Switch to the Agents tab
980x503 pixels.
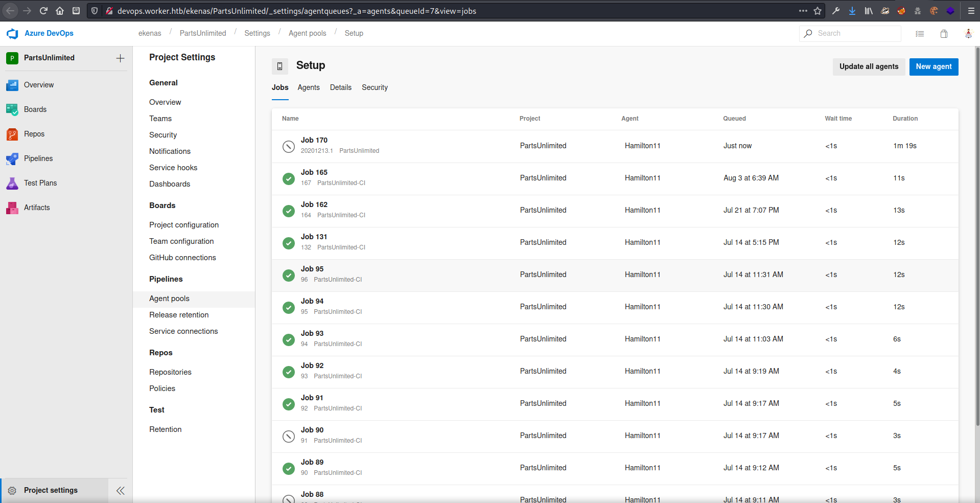pyautogui.click(x=309, y=87)
